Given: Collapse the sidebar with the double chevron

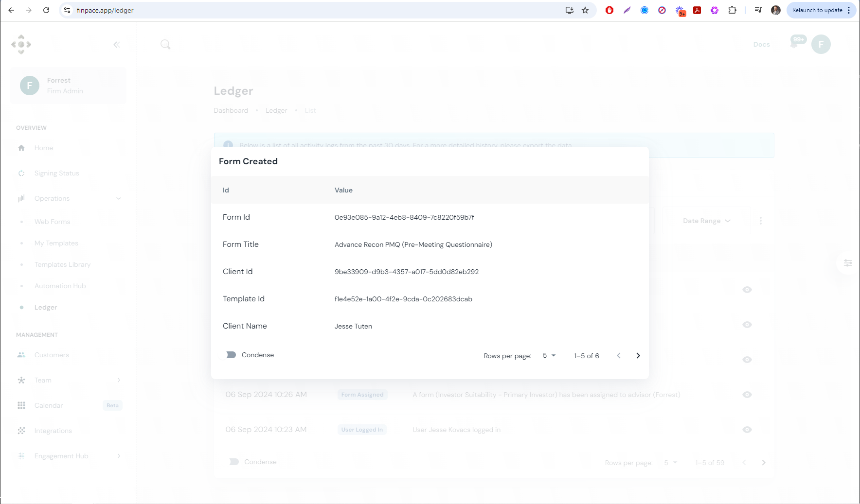Looking at the screenshot, I should pyautogui.click(x=117, y=45).
